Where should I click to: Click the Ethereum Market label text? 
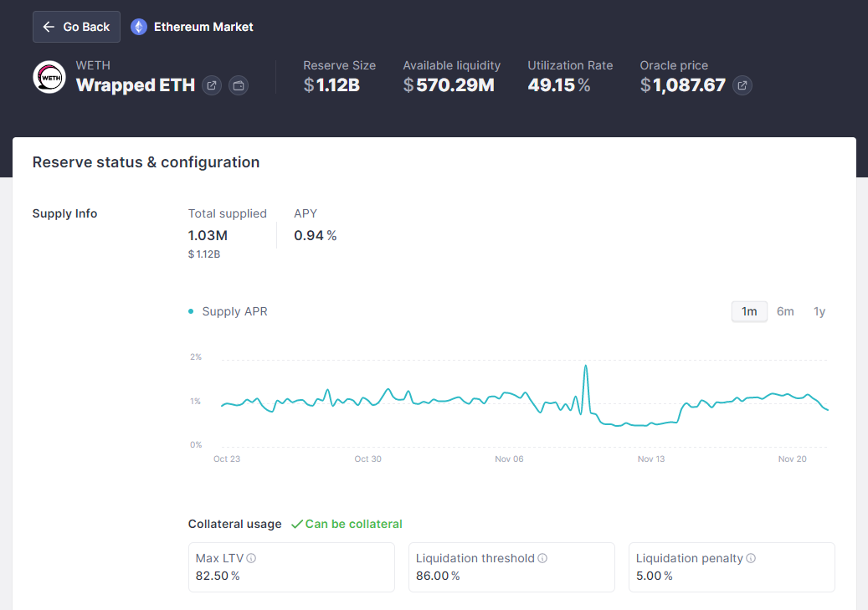(203, 27)
